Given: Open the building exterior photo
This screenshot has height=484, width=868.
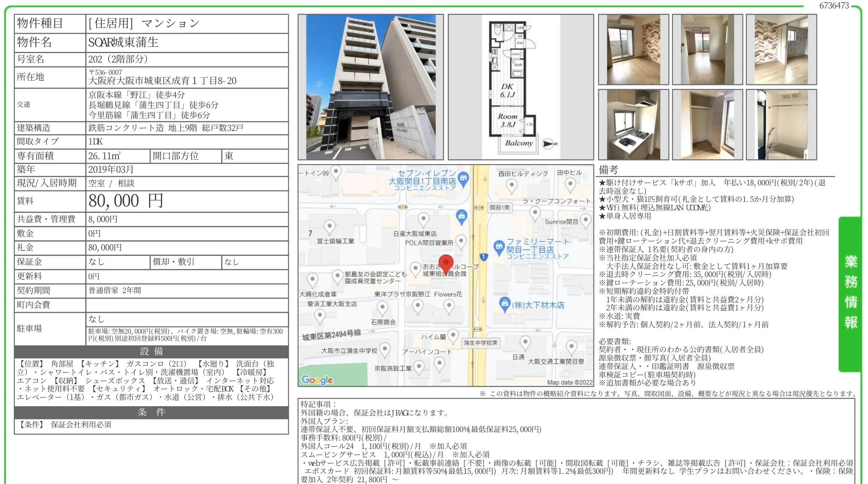Looking at the screenshot, I should [371, 87].
